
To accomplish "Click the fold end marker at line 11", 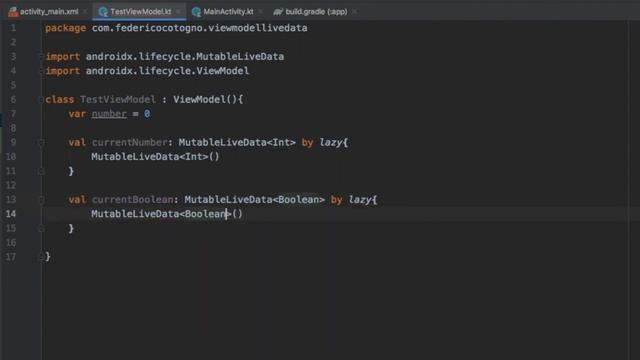I will pyautogui.click(x=41, y=171).
